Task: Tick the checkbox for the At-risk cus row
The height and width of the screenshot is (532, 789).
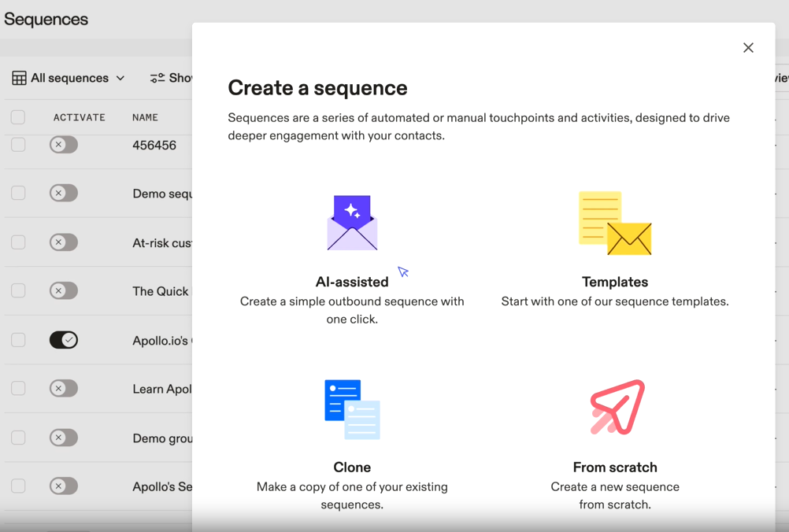Action: (18, 242)
